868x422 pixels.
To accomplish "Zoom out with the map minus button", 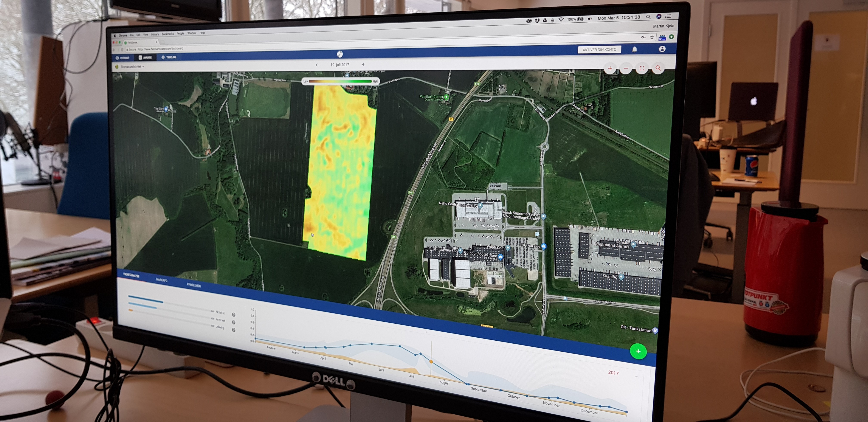I will pyautogui.click(x=626, y=68).
